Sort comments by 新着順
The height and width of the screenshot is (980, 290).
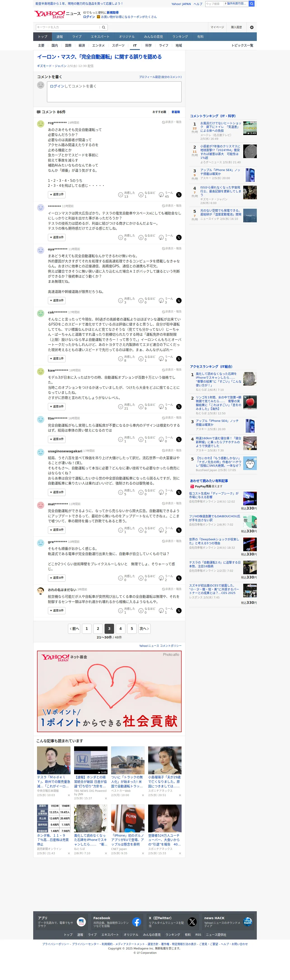[x=175, y=112]
